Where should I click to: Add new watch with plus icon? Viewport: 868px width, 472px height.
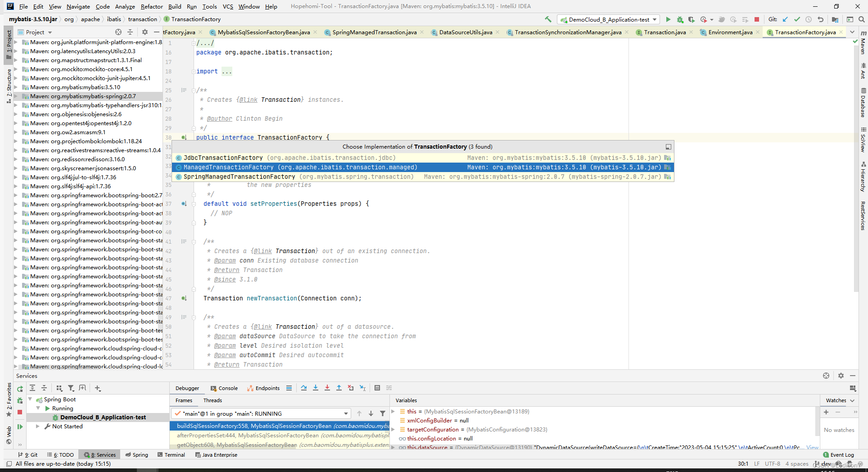click(x=826, y=412)
